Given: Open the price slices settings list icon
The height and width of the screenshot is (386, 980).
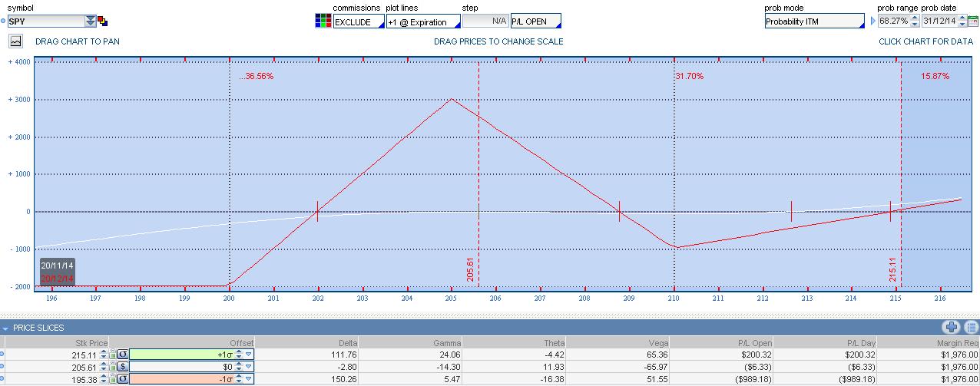Looking at the screenshot, I should coord(971,328).
